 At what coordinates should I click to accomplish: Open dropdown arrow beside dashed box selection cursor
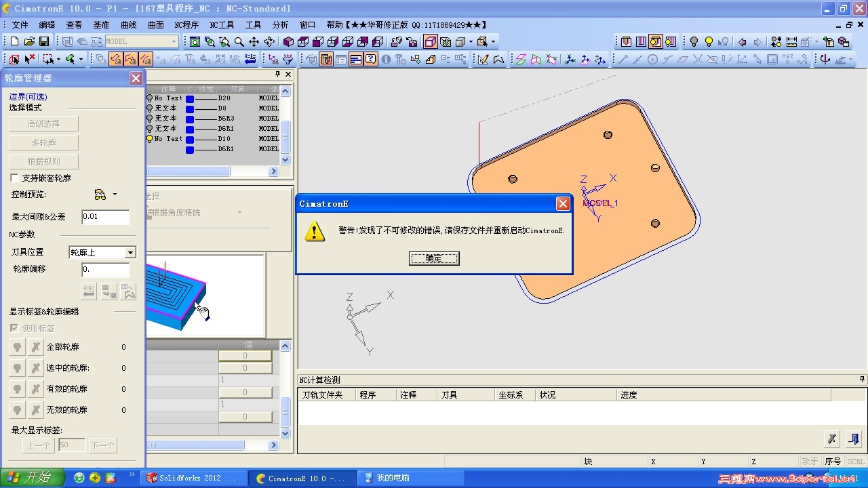58,60
